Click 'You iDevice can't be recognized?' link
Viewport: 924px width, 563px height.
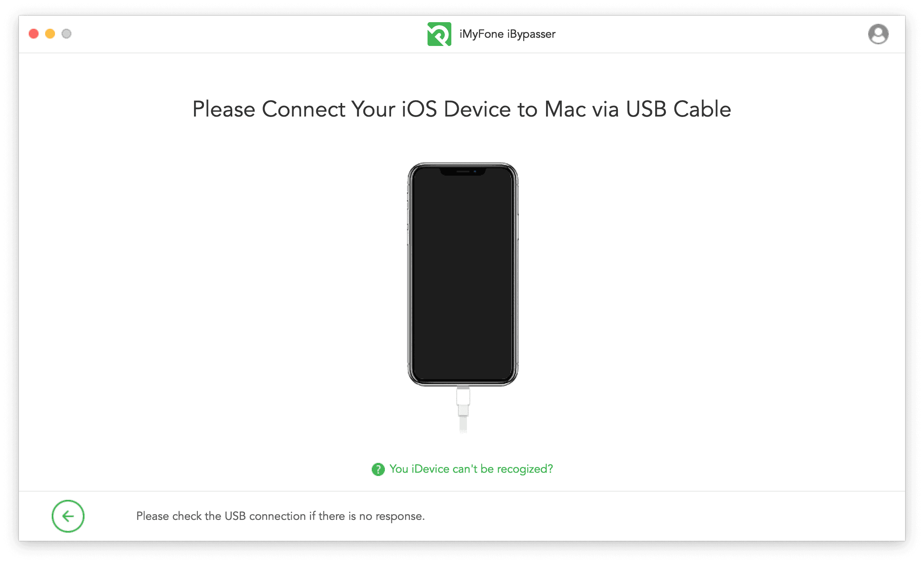pos(462,470)
